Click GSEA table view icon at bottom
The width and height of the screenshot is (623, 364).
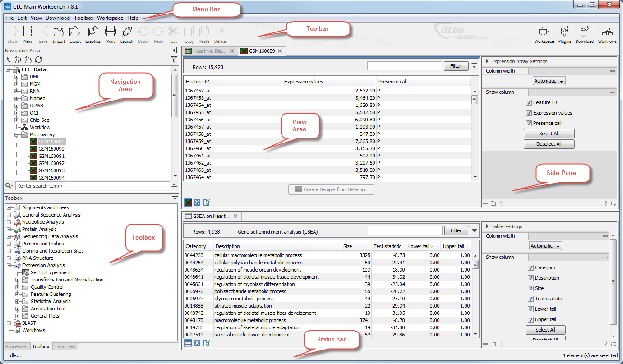click(x=188, y=344)
